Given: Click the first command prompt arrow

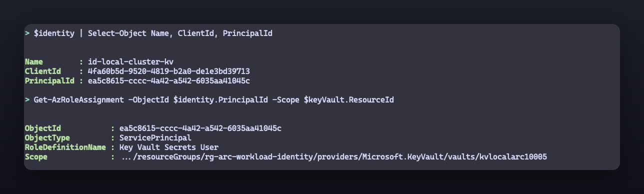Looking at the screenshot, I should 27,33.
